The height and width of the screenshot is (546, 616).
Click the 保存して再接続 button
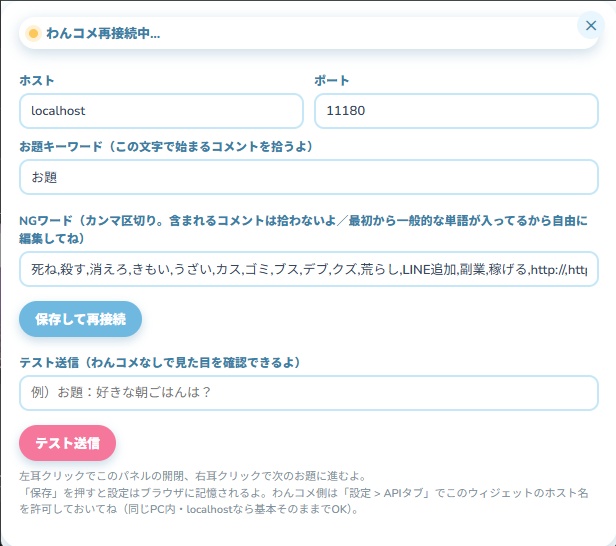click(81, 319)
